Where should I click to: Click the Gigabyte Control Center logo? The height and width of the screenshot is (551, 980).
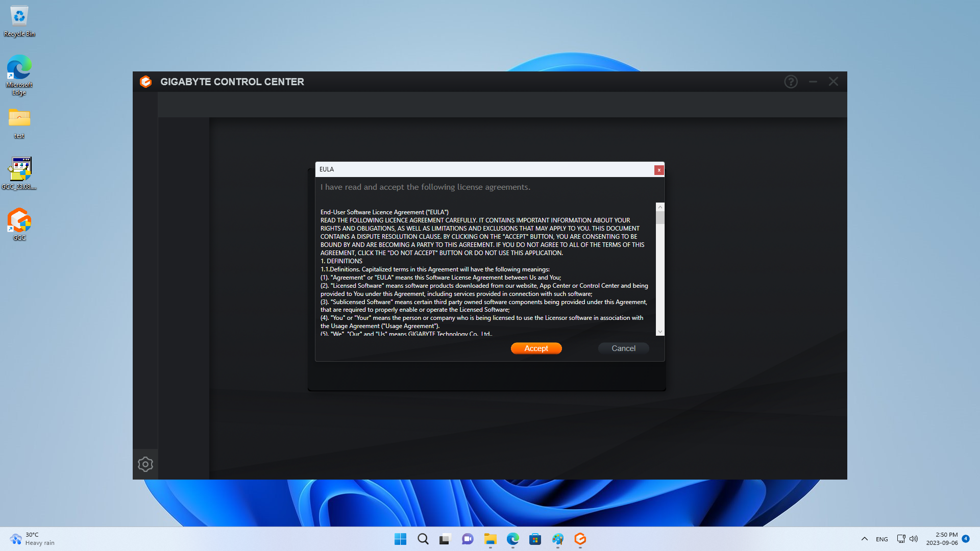point(145,82)
